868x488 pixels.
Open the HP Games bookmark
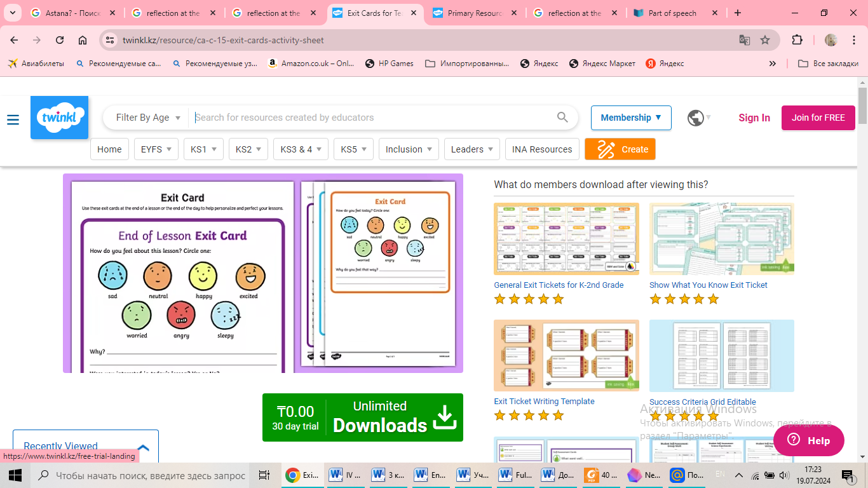point(390,64)
